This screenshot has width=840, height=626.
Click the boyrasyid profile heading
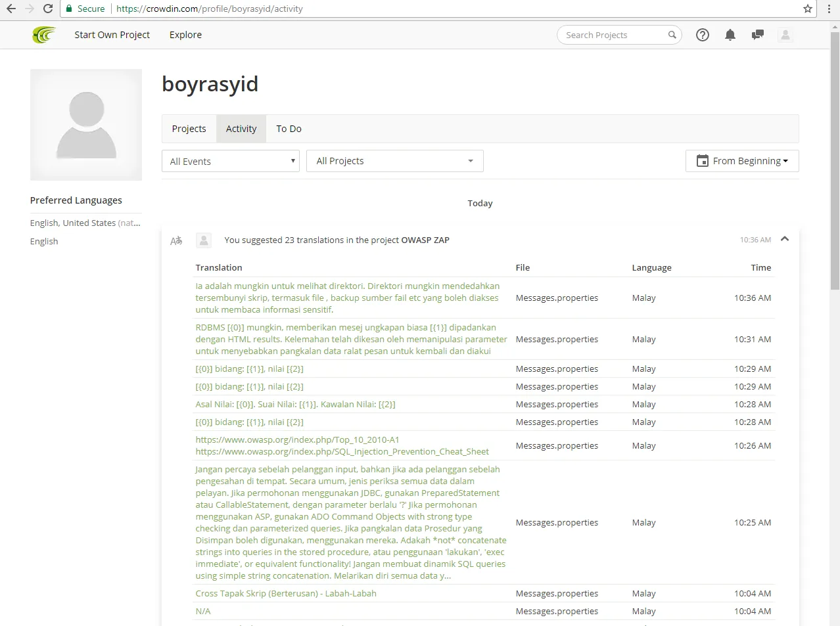[210, 84]
